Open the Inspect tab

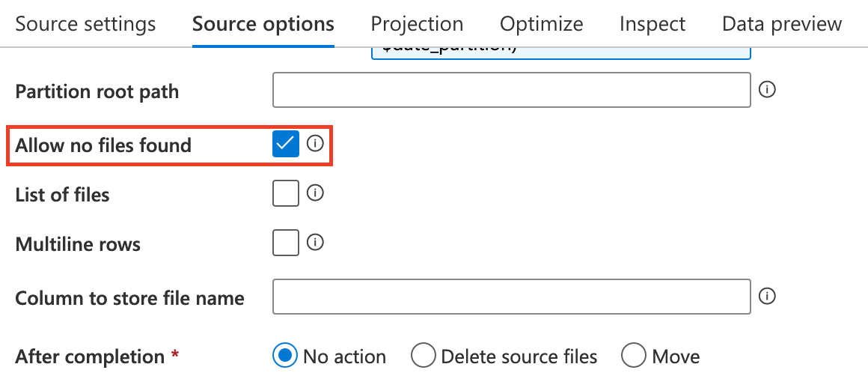coord(652,24)
